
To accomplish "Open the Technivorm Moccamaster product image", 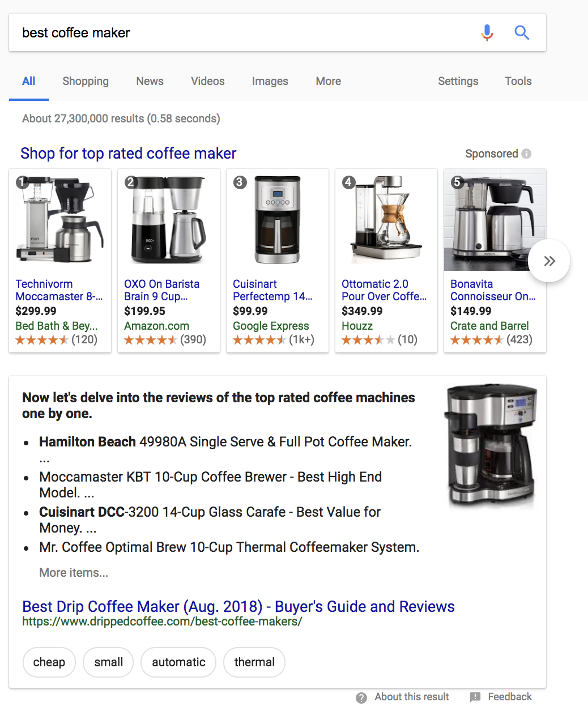I will coord(60,220).
